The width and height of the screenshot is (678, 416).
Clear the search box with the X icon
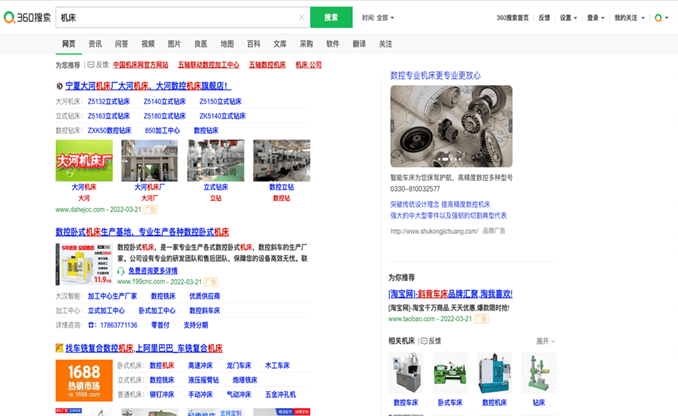point(301,17)
